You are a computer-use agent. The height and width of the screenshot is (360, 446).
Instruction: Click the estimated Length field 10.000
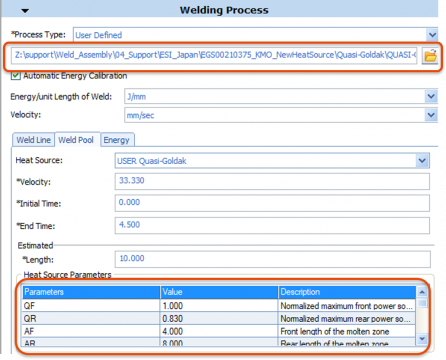click(272, 259)
